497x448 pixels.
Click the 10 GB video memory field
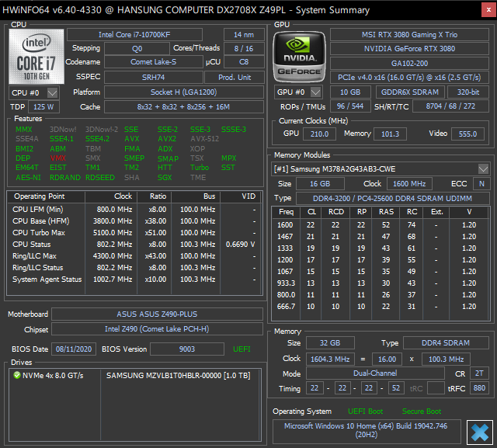pos(350,92)
